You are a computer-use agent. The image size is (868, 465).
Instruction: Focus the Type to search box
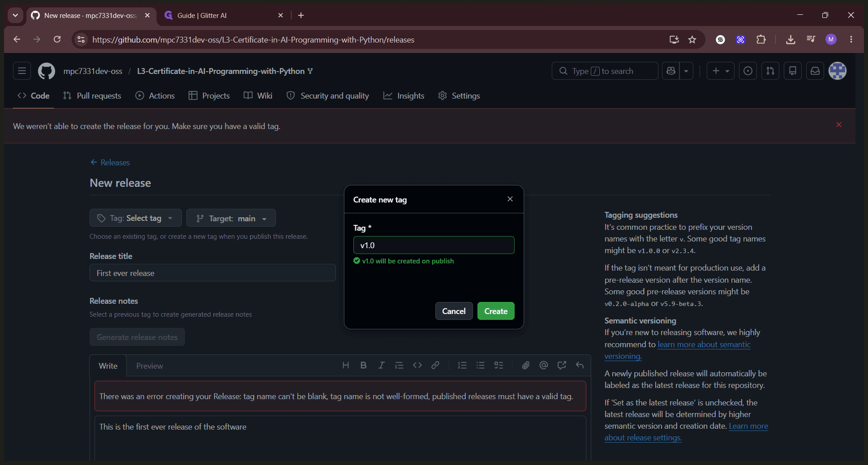[605, 71]
